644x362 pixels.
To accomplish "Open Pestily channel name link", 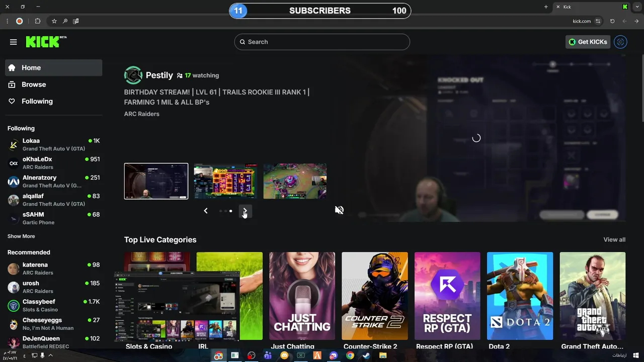I will [159, 75].
